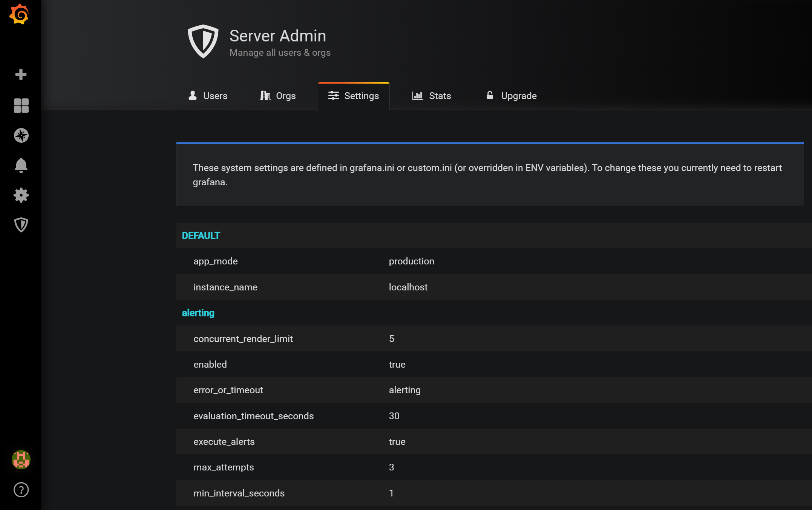Switch to the Orgs tab
This screenshot has height=510, width=812.
coord(278,96)
